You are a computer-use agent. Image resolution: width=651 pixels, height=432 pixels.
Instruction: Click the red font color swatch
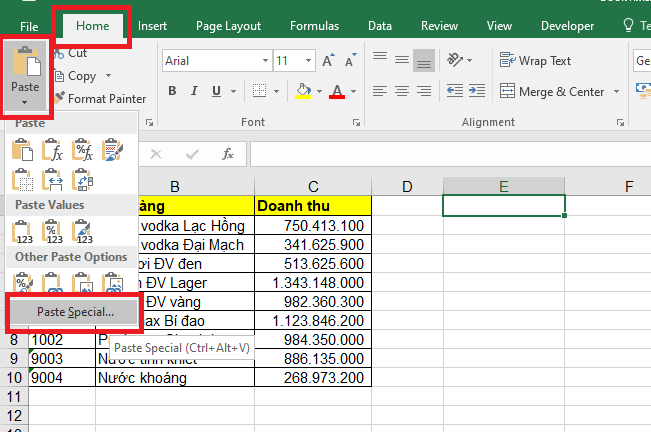pyautogui.click(x=336, y=92)
